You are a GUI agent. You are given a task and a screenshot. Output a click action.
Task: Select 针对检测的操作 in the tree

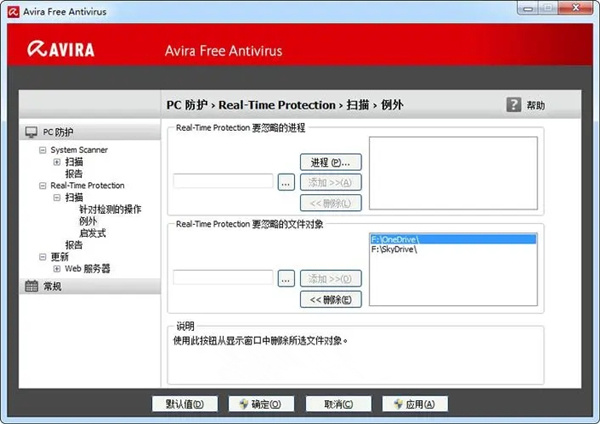click(x=110, y=209)
